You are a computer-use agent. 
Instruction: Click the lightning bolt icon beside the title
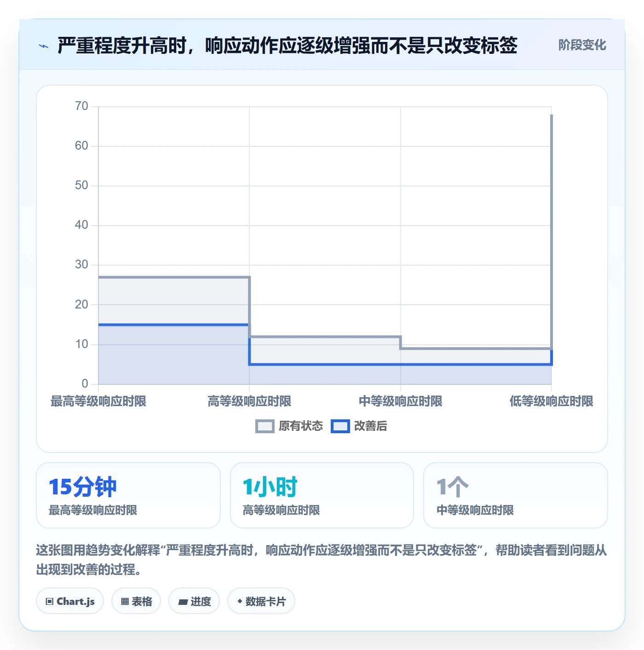pyautogui.click(x=44, y=46)
